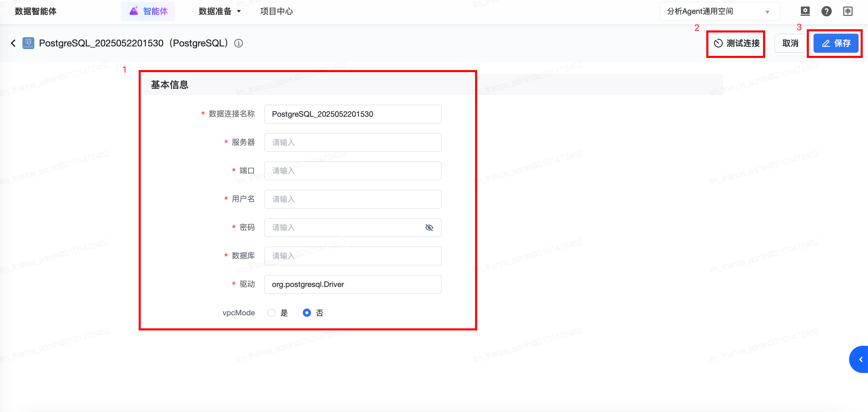
Task: Save the connection with 保存 button
Action: pos(836,43)
